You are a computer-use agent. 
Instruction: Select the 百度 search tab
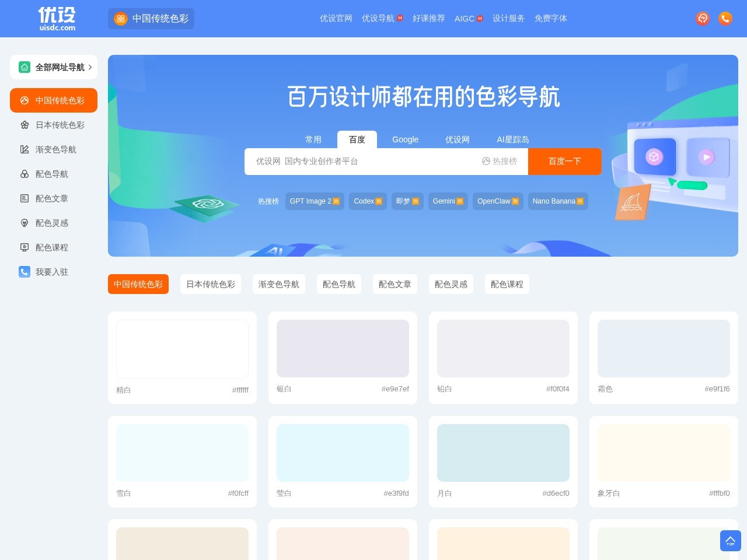point(357,139)
